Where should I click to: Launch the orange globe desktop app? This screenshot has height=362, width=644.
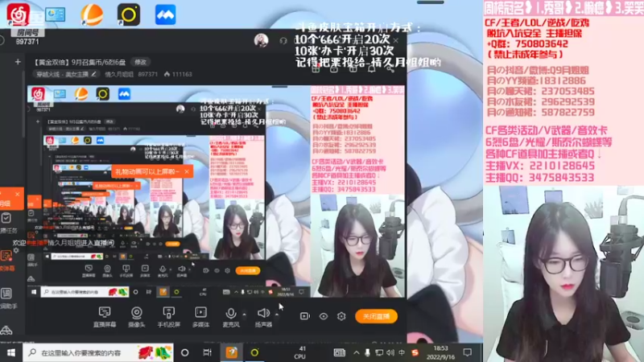pyautogui.click(x=92, y=14)
